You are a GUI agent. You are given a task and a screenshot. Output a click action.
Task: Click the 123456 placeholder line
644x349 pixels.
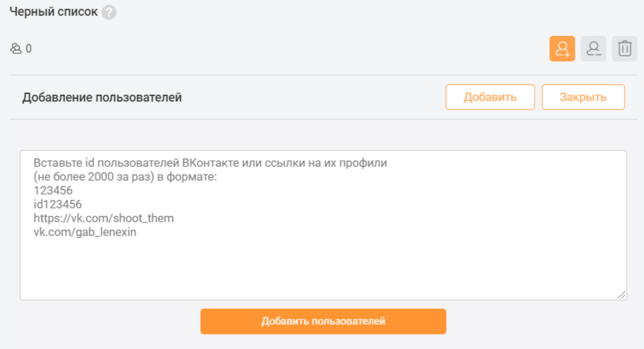click(x=53, y=190)
